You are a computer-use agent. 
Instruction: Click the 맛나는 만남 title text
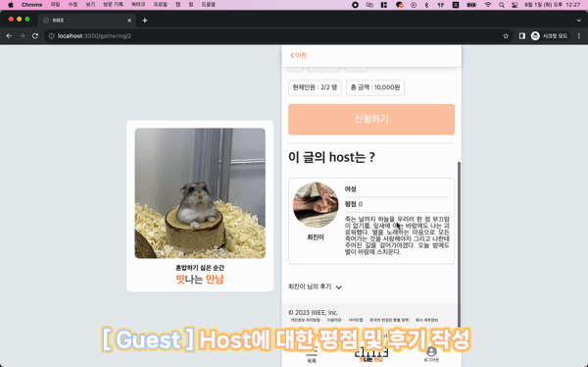(x=200, y=279)
